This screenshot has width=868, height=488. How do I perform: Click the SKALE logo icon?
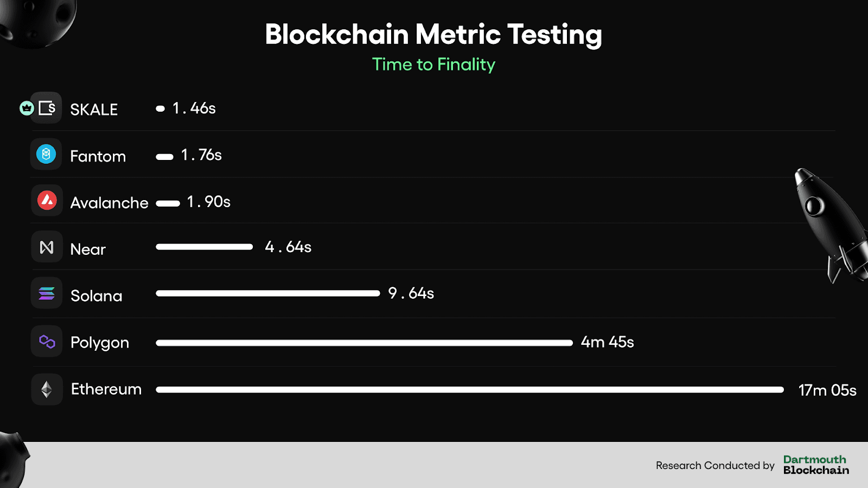point(47,108)
